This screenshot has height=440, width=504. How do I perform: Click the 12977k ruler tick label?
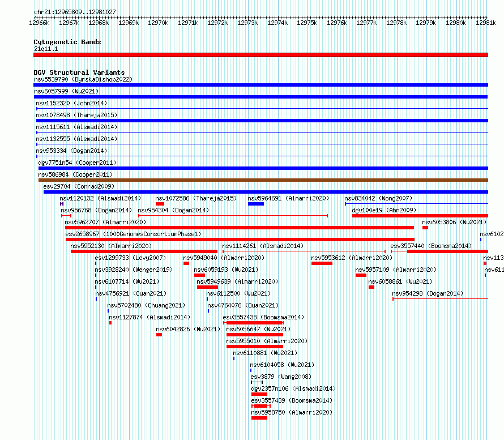[366, 23]
